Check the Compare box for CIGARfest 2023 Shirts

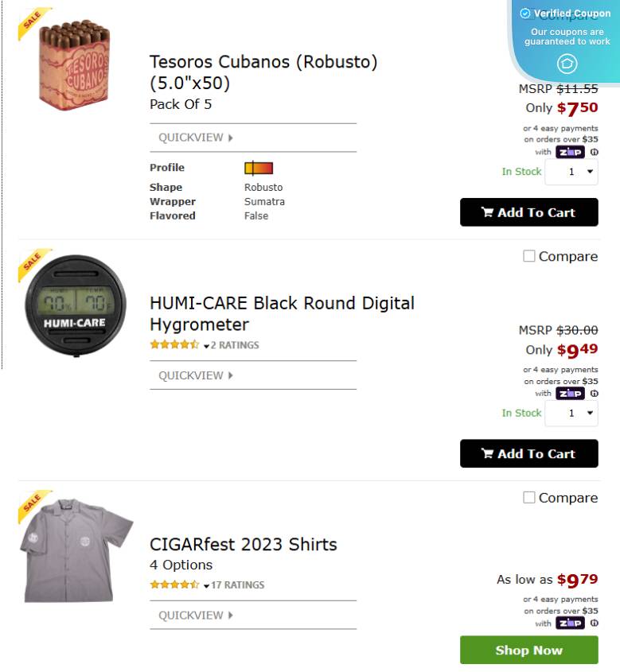tap(528, 497)
